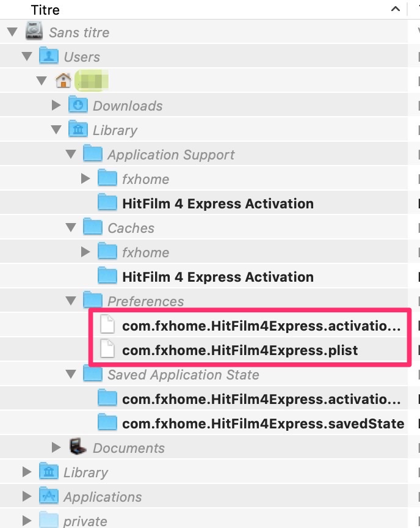Select the Sans titre volume row
This screenshot has width=420, height=528.
click(x=204, y=32)
